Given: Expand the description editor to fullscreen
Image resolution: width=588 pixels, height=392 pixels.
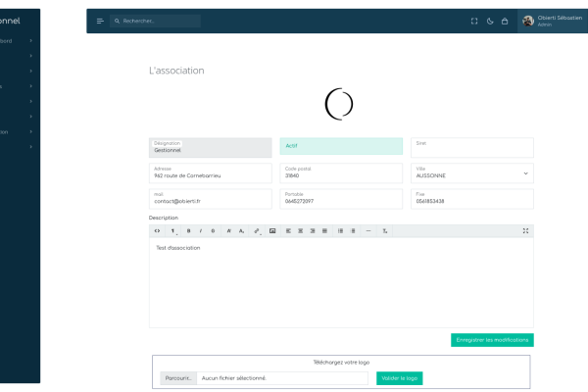Looking at the screenshot, I should (526, 230).
